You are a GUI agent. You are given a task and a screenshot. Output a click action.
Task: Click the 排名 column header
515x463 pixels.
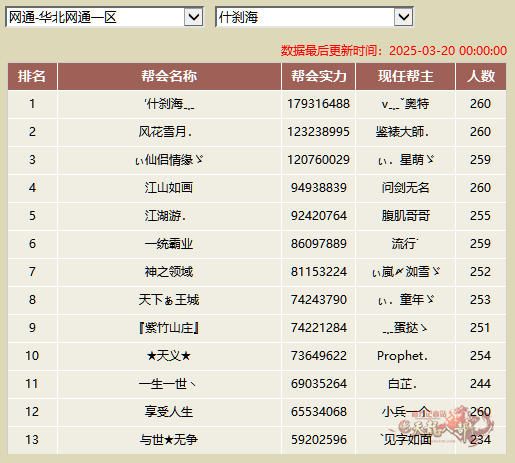32,76
